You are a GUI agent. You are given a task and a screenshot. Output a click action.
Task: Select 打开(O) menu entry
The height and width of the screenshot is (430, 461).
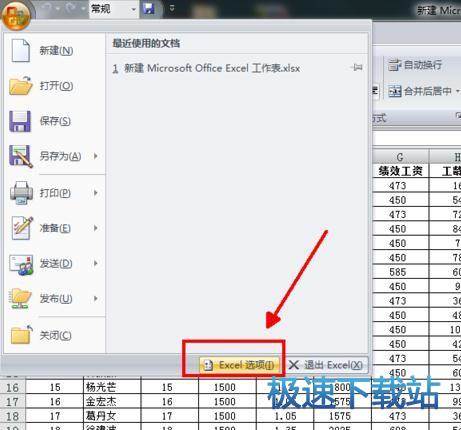(x=56, y=86)
